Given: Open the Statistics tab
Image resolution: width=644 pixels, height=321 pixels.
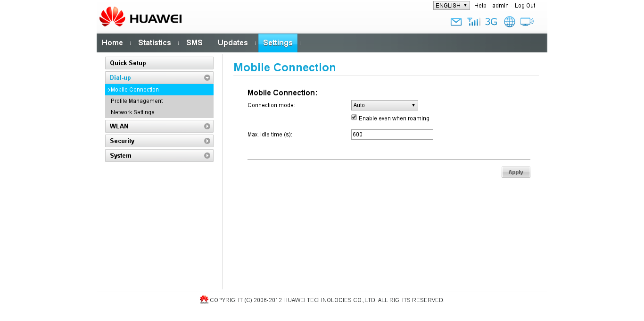Looking at the screenshot, I should click(155, 43).
